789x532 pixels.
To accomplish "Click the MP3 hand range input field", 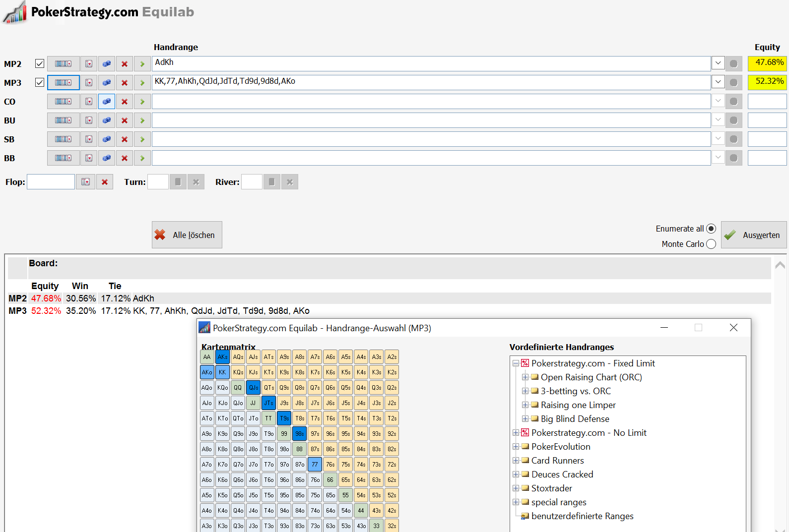I will pyautogui.click(x=431, y=82).
